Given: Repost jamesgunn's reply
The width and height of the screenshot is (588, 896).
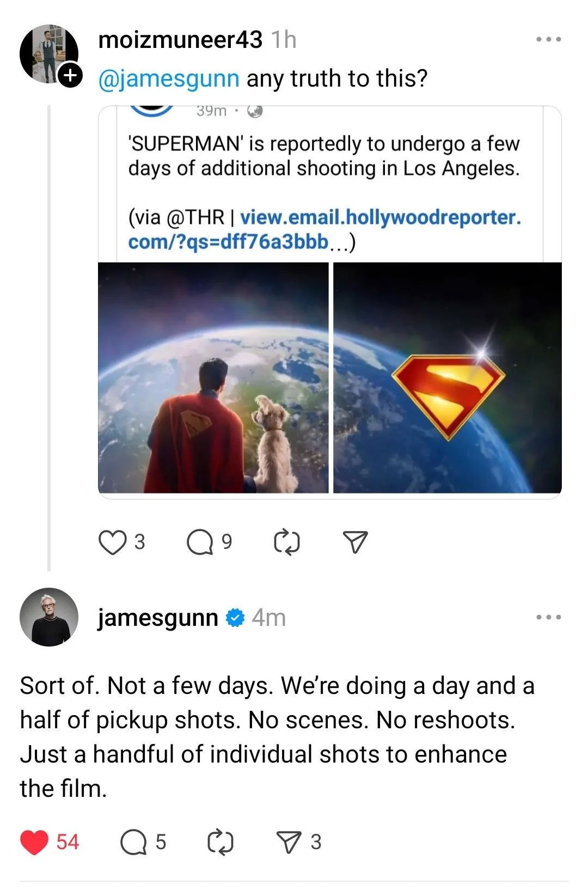Looking at the screenshot, I should (220, 842).
